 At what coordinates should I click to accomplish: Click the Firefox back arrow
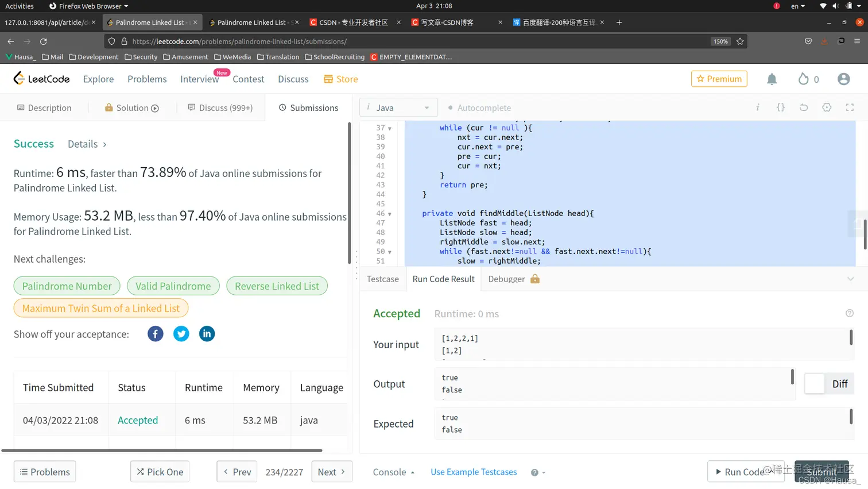point(10,41)
